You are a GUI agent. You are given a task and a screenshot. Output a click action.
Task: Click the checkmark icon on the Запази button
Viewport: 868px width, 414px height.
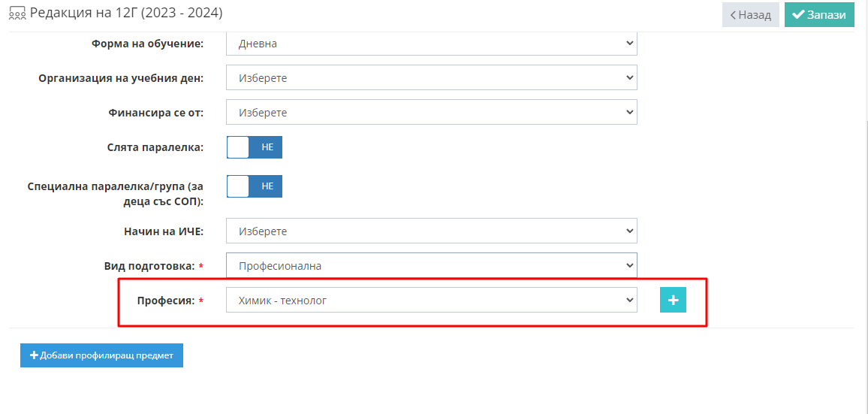798,15
